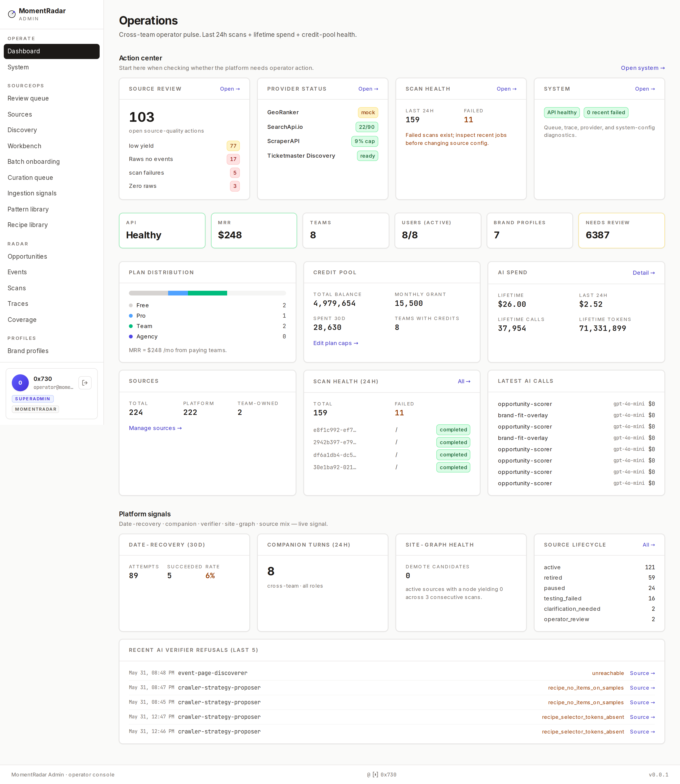Open AI Spend Detail link
This screenshot has height=784, width=680.
click(644, 273)
